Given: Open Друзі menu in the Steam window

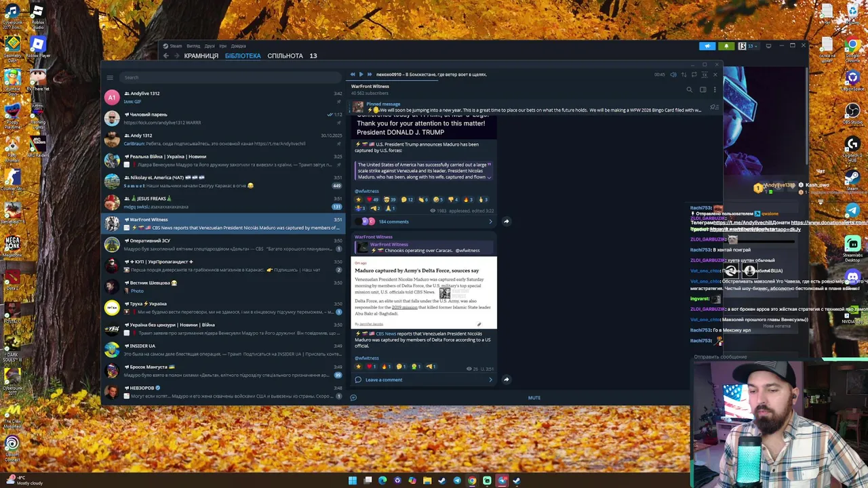Looking at the screenshot, I should tap(210, 46).
